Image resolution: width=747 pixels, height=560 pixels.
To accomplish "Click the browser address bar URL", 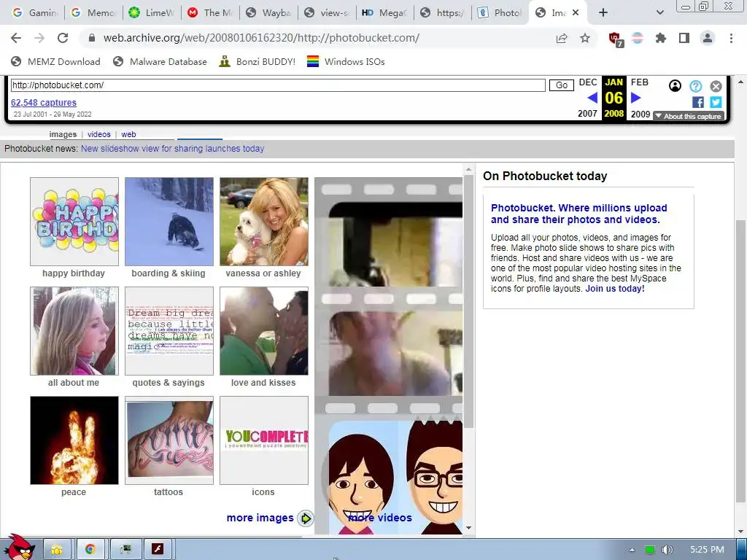I will tap(261, 38).
